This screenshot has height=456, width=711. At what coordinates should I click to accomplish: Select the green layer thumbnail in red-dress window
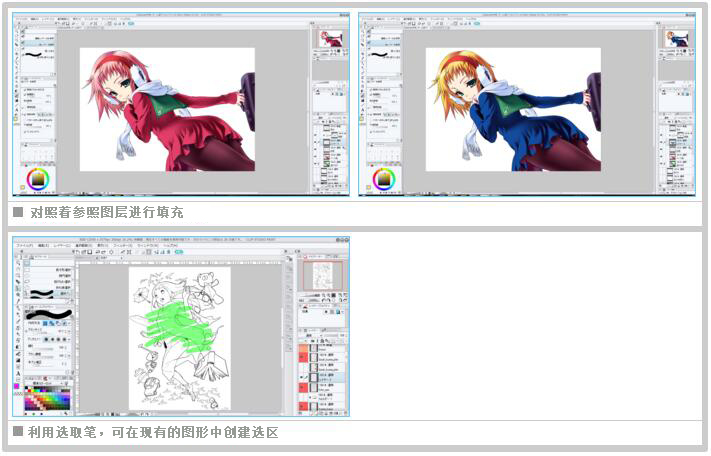coord(327,164)
